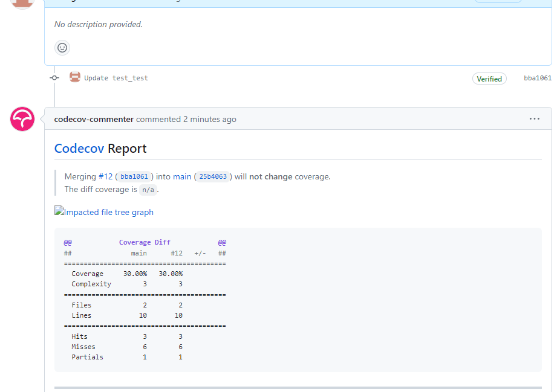Screen dimensions: 560x392
Task: Click the Lines row label
Action: coord(82,315)
